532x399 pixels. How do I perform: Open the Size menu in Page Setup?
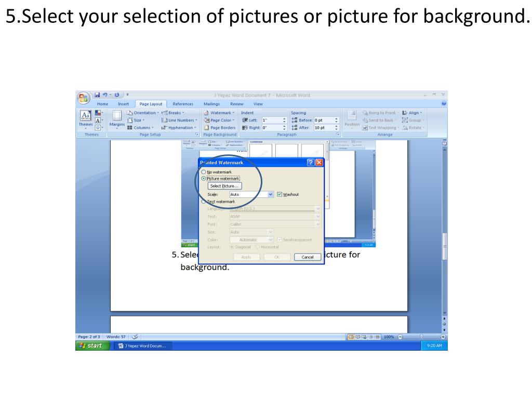pos(136,120)
